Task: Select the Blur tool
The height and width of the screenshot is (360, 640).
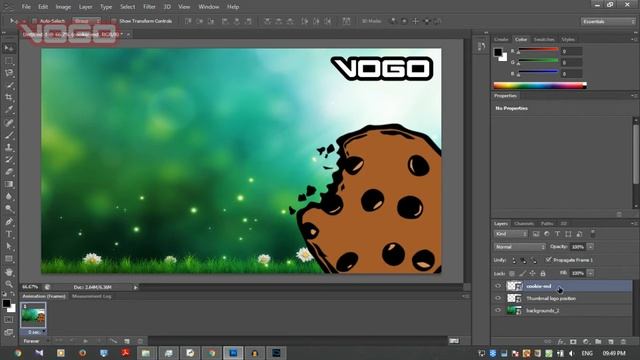Action: tap(9, 196)
